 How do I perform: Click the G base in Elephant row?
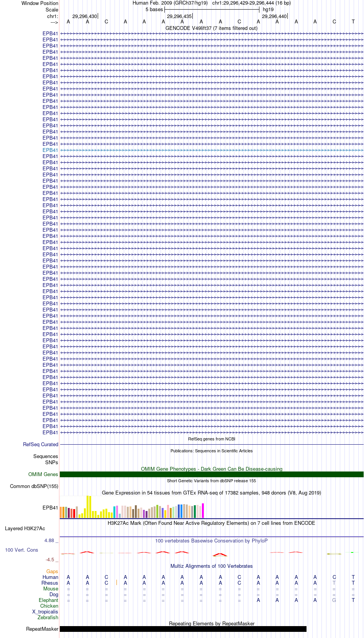click(x=334, y=600)
